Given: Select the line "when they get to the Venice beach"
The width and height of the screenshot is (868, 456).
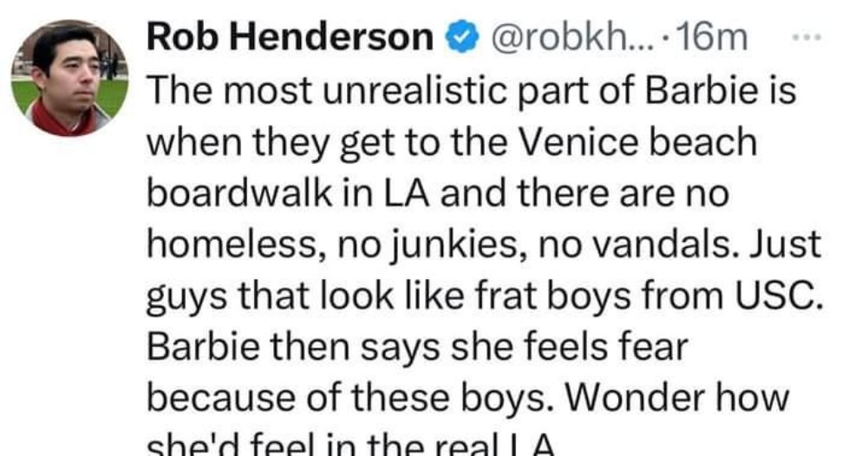Looking at the screenshot, I should [x=452, y=142].
